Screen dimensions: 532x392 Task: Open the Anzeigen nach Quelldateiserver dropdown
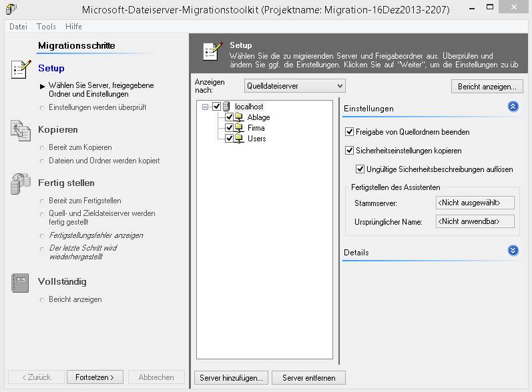click(294, 86)
